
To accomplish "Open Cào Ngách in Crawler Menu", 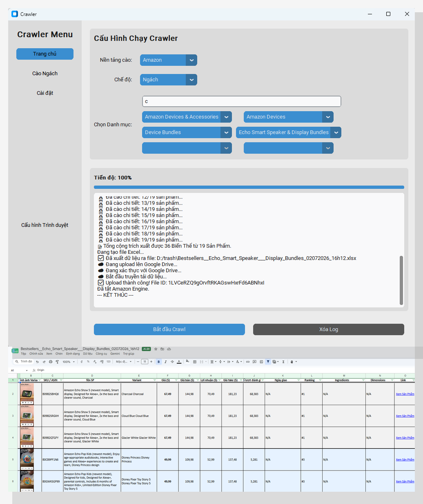I will tap(45, 74).
